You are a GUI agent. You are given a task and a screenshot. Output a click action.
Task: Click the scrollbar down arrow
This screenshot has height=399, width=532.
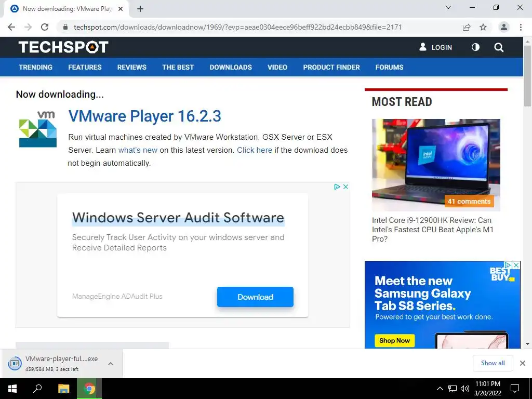point(528,344)
